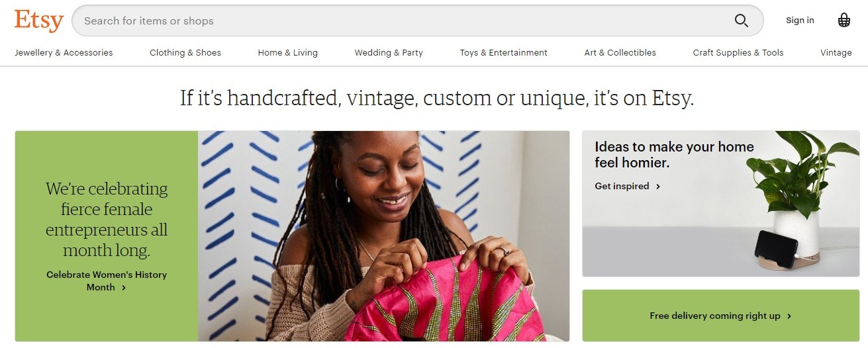Screen dimensions: 868x348
Task: Open Toys & Entertainment category
Action: tap(504, 53)
